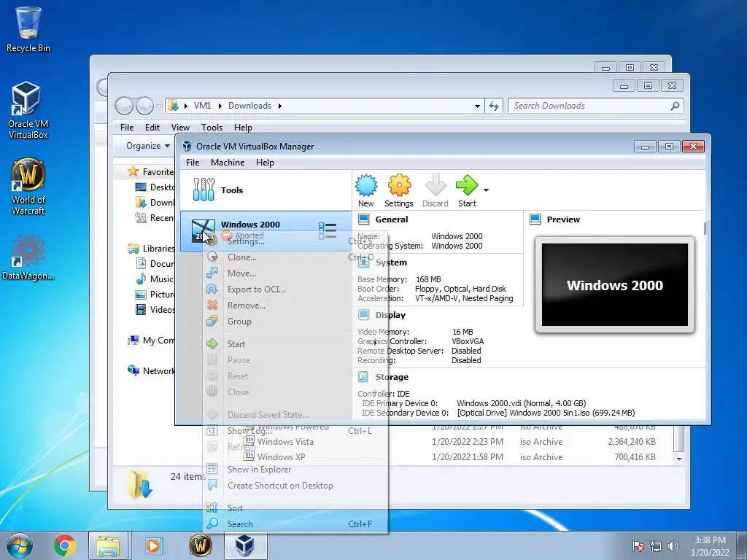Image resolution: width=747 pixels, height=560 pixels.
Task: Click the green Start arrow icon
Action: pos(467,185)
